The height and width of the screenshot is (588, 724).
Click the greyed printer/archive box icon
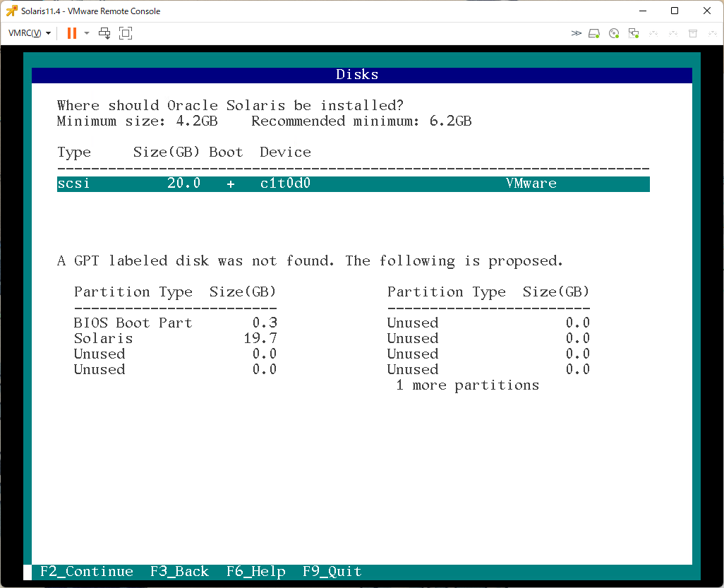[693, 33]
